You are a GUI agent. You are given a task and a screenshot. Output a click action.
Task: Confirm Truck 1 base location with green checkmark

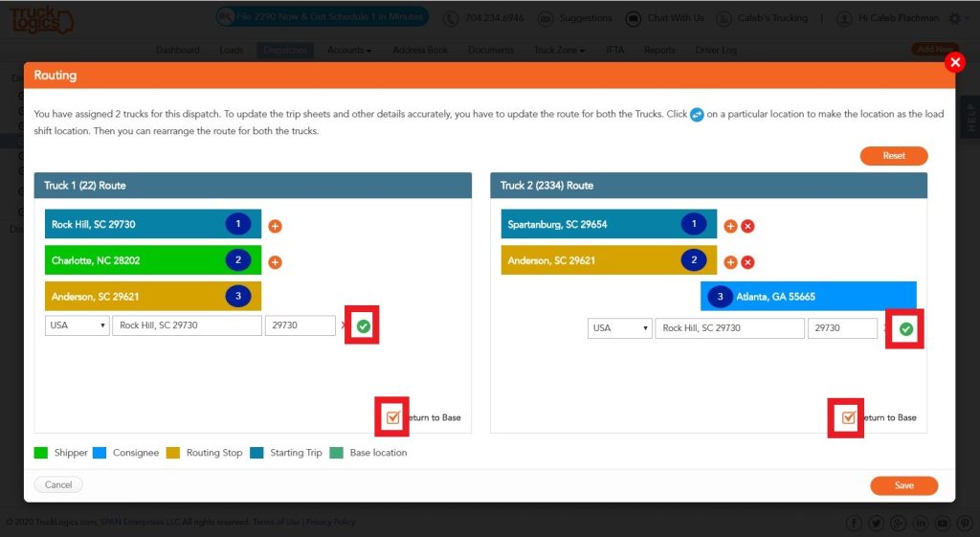[x=363, y=325]
